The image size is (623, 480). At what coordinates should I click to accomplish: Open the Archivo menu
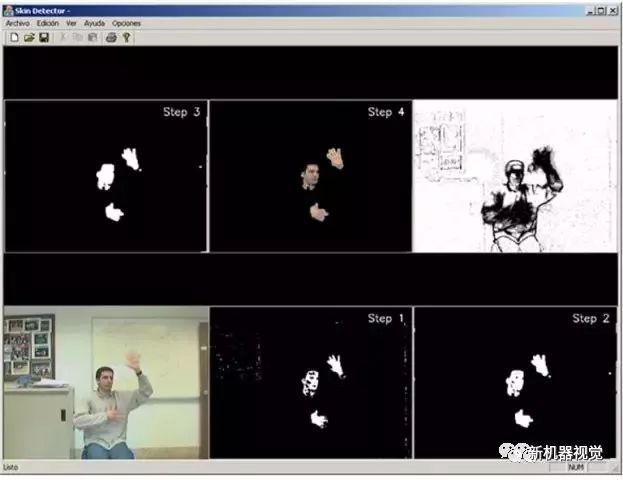(17, 23)
